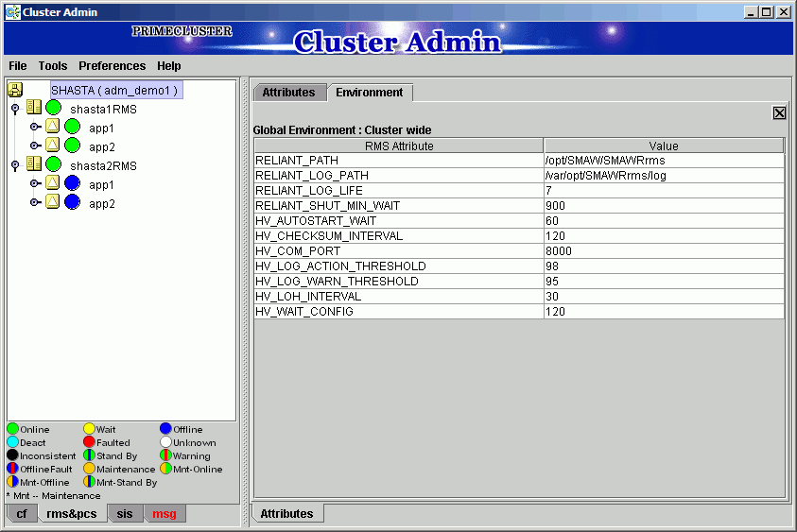Open the Tools menu

tap(53, 66)
